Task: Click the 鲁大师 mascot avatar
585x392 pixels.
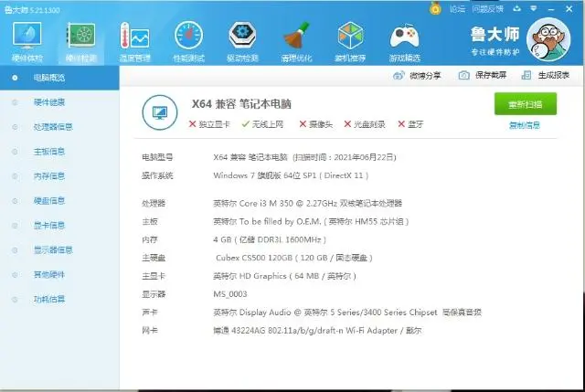Action: [x=548, y=39]
